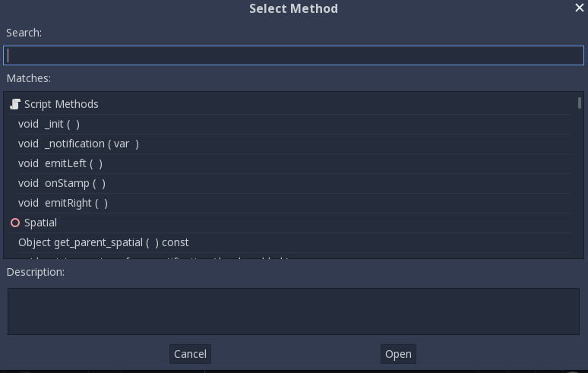Click Cancel to dismiss the dialog
This screenshot has width=588, height=373.
tap(190, 354)
